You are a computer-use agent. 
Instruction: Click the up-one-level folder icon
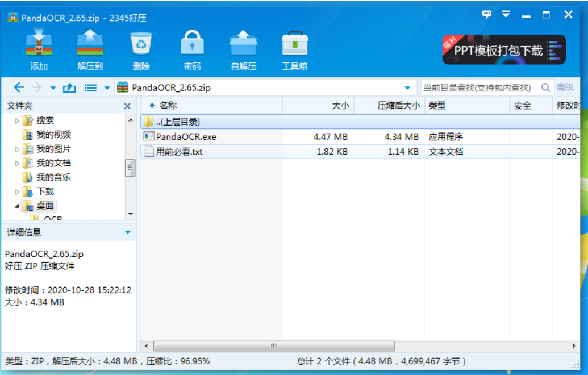point(69,88)
